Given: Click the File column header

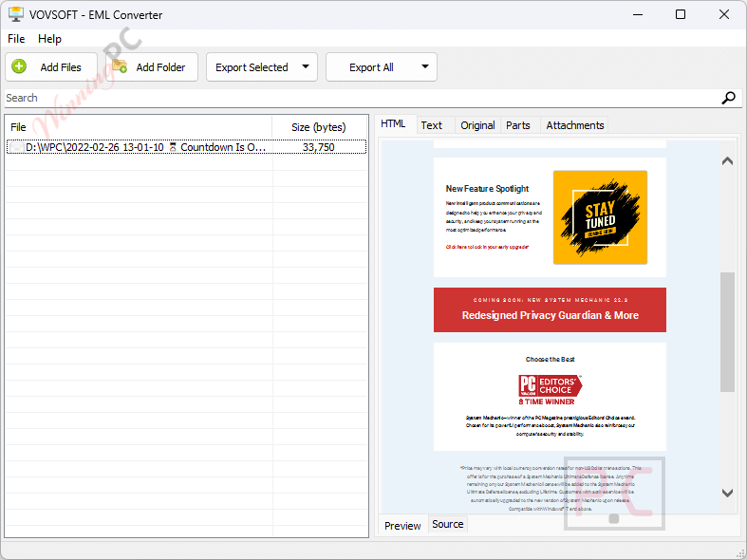Looking at the screenshot, I should (x=139, y=127).
